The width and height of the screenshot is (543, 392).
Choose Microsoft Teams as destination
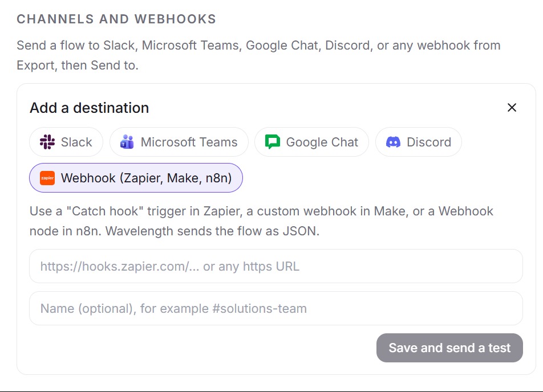pyautogui.click(x=179, y=142)
